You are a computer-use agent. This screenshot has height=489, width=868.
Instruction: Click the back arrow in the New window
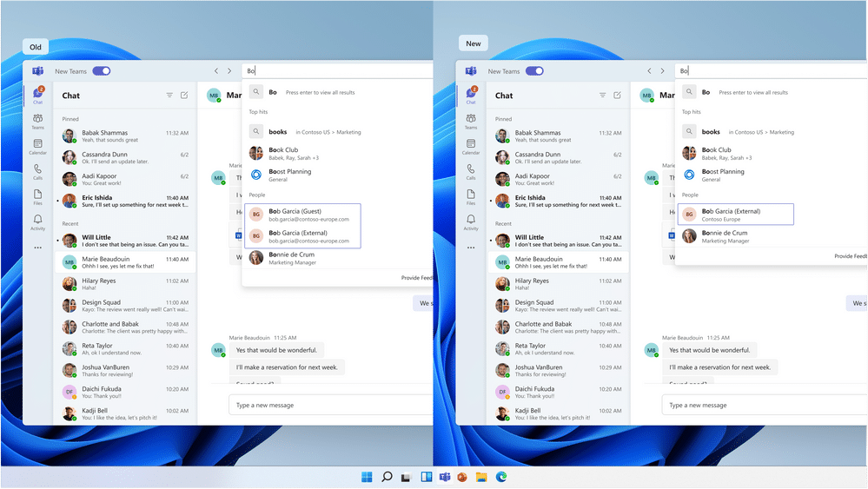(x=649, y=71)
